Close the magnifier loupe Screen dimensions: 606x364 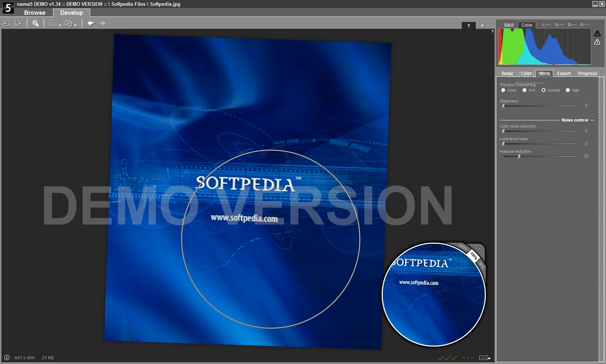[480, 249]
